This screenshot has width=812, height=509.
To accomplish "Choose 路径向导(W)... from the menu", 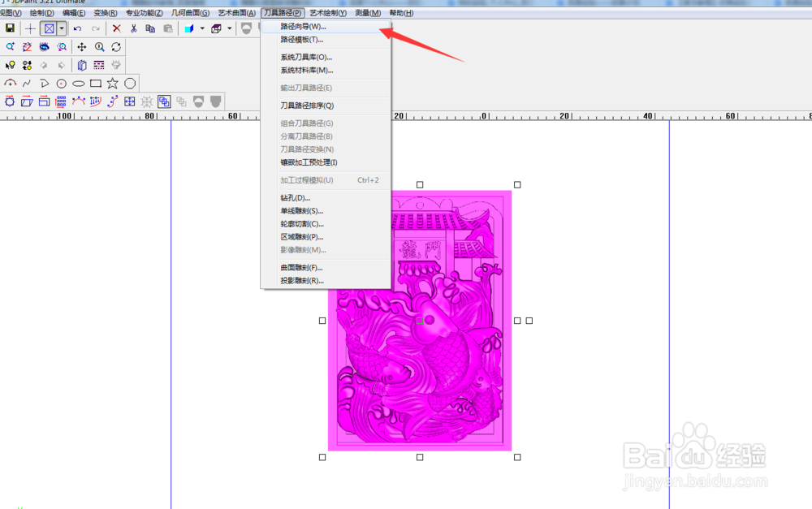I will 326,27.
